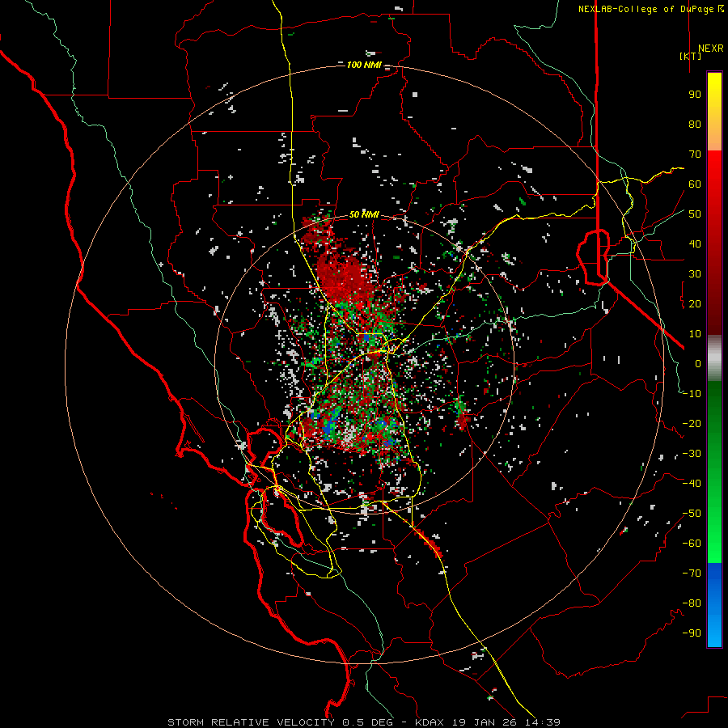
Task: Click the -80 value on velocity scale
Action: click(692, 603)
